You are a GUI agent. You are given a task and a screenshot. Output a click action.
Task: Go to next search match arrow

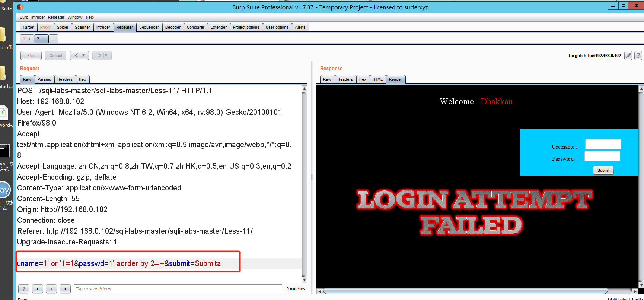(65, 289)
